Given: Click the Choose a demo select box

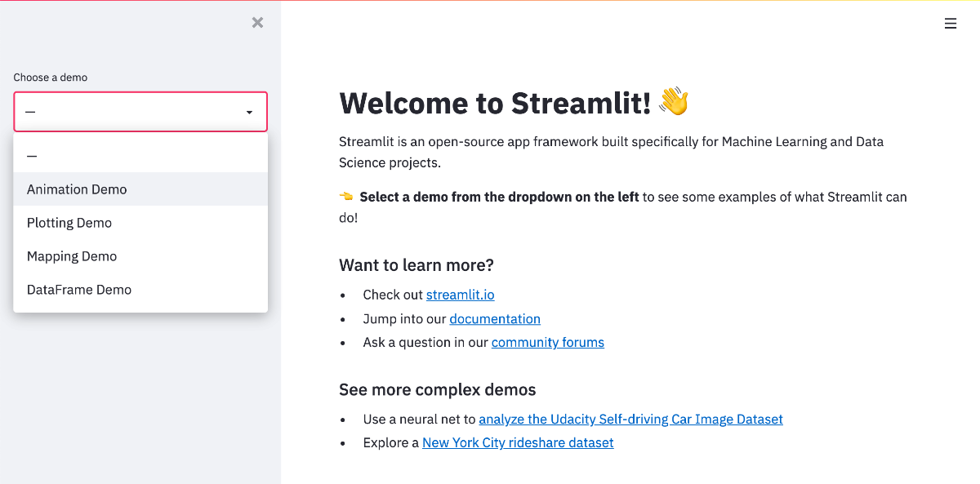Looking at the screenshot, I should (140, 112).
